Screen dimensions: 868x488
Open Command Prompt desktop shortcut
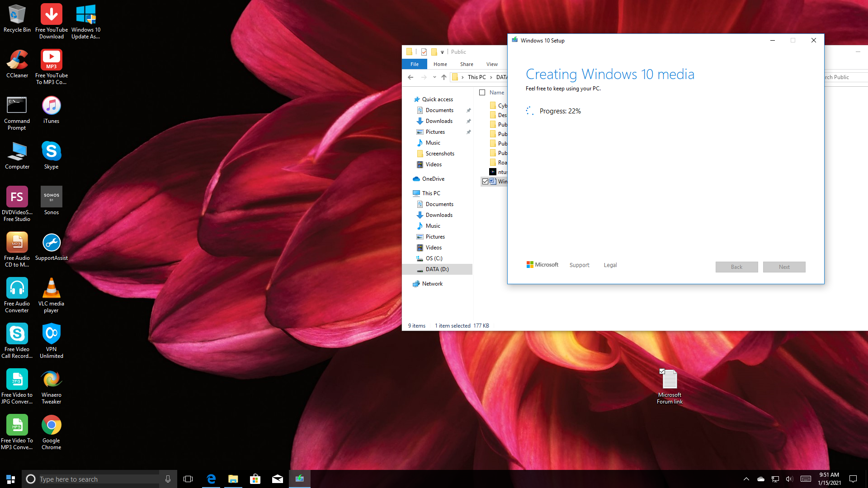[17, 113]
